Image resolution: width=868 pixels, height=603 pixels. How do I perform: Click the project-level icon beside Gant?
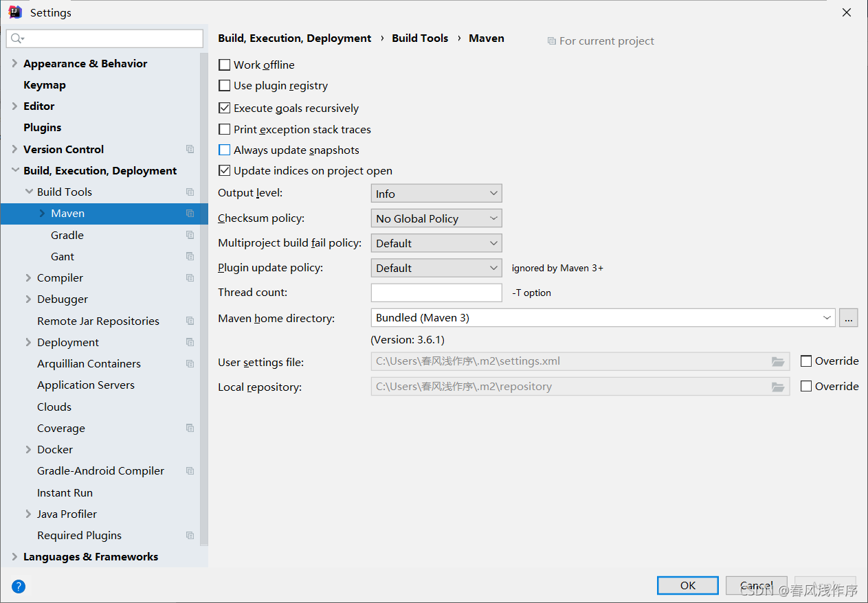(x=190, y=256)
